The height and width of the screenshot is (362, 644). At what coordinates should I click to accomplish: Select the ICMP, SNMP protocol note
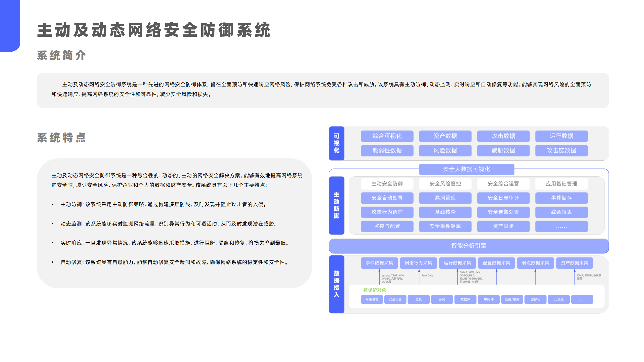point(589,277)
